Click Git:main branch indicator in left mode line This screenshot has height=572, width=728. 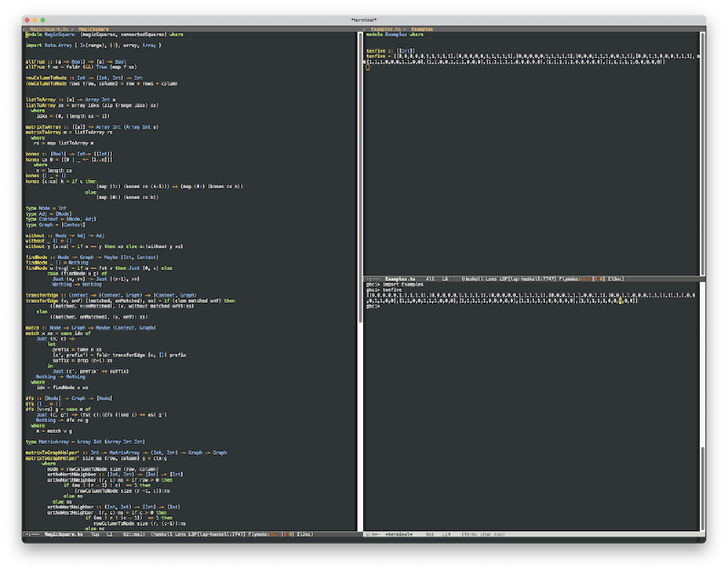134,535
